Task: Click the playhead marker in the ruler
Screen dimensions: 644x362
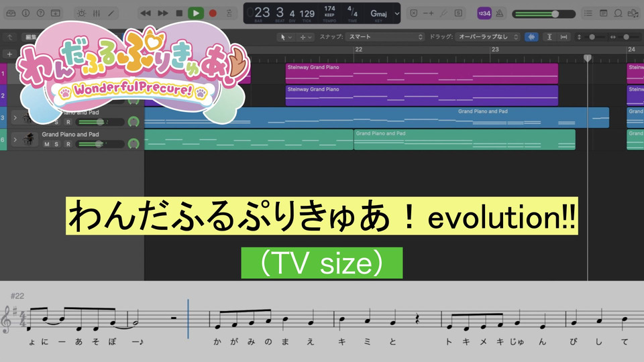Action: [588, 58]
